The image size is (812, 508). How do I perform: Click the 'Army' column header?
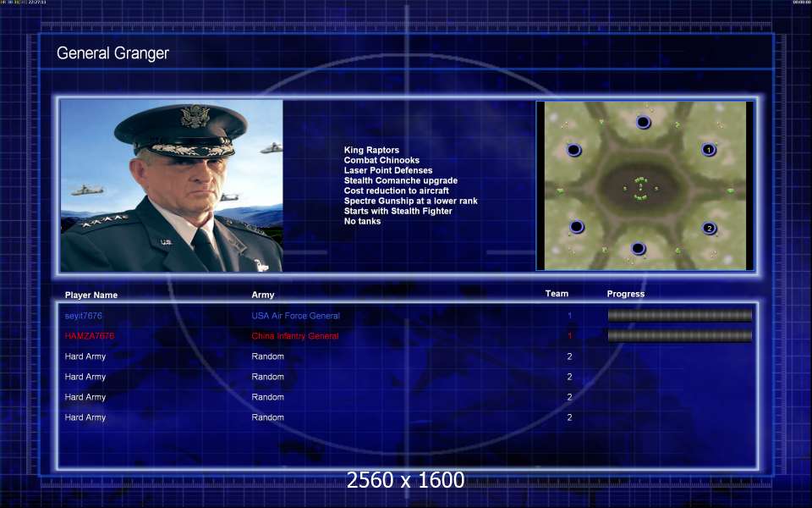click(x=262, y=295)
